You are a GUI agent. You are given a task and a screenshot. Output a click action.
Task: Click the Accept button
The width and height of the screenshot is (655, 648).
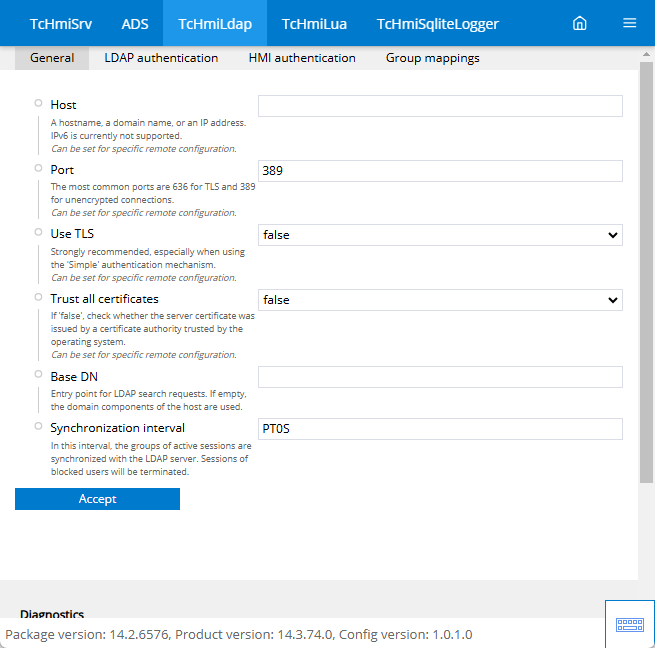pyautogui.click(x=97, y=499)
